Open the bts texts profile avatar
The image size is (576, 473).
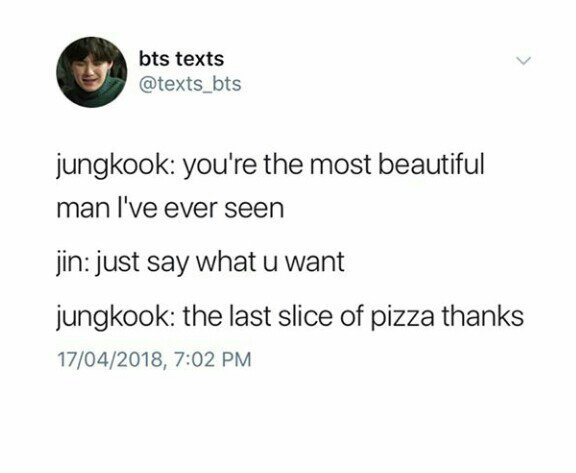point(91,72)
